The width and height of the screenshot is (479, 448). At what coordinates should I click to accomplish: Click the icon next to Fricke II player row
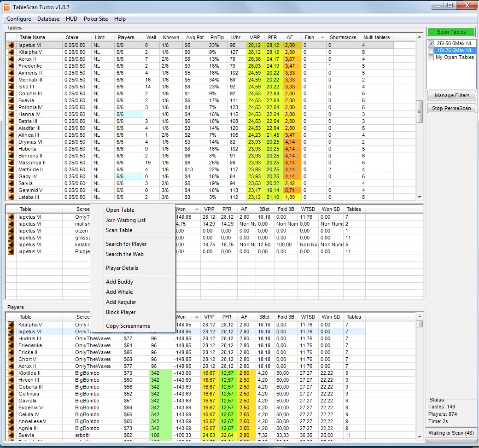coord(12,352)
